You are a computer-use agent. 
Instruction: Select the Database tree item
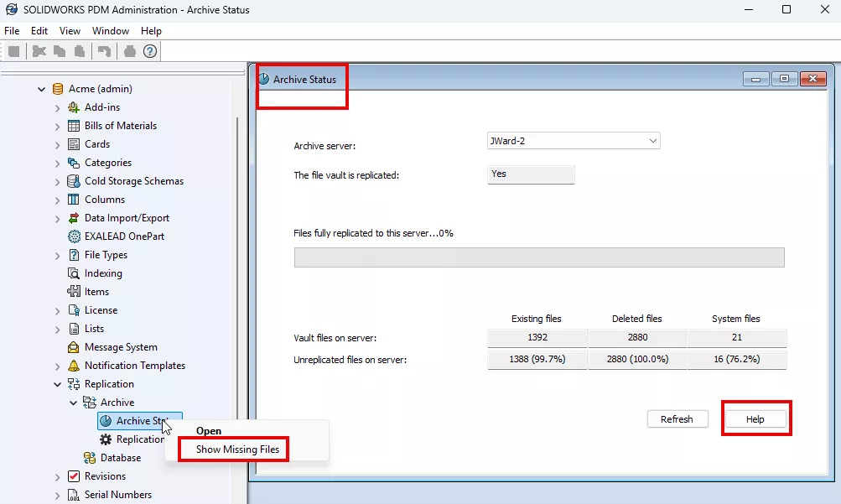121,458
